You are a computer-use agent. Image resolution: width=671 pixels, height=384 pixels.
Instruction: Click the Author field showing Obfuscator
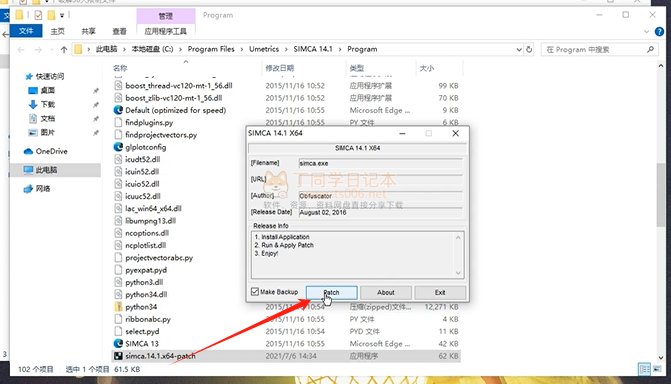380,196
